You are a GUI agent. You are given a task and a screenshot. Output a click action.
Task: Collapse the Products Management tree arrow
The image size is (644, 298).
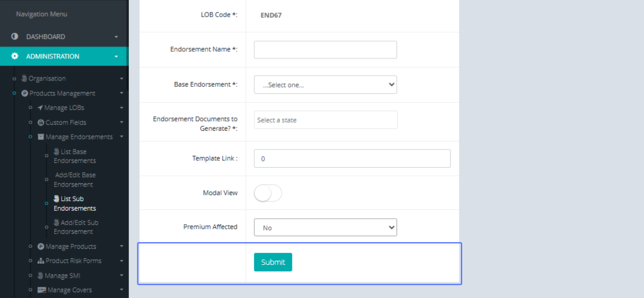122,93
